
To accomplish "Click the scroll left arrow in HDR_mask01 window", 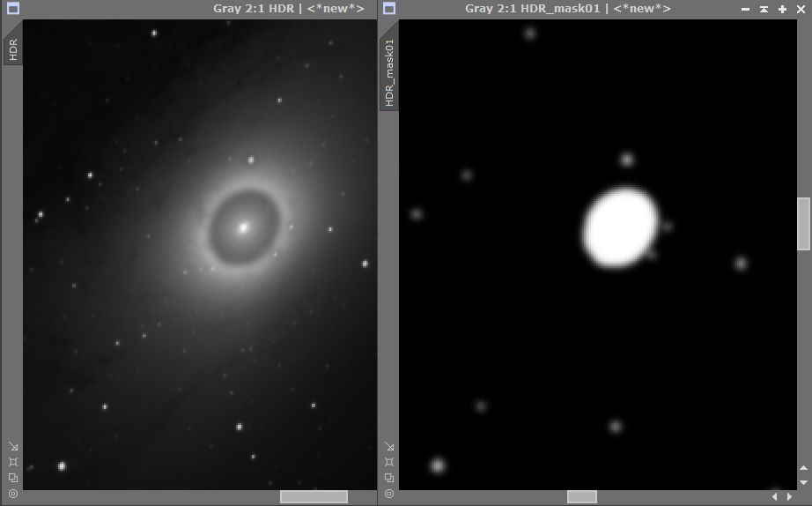I will point(775,497).
